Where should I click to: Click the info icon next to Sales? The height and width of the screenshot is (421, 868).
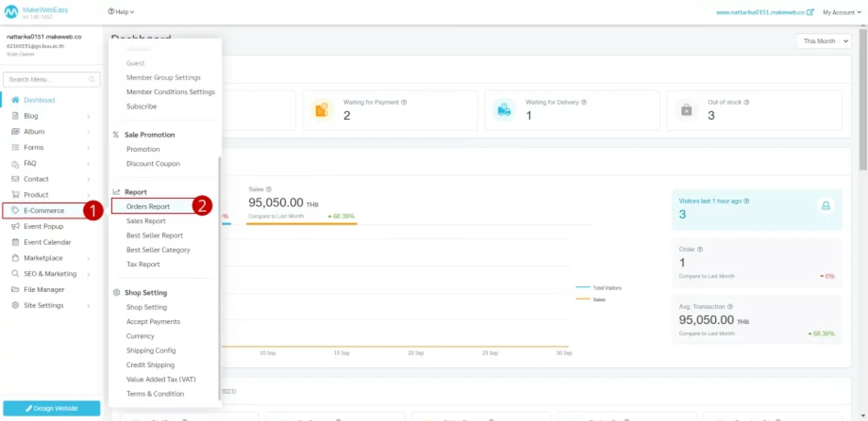269,189
